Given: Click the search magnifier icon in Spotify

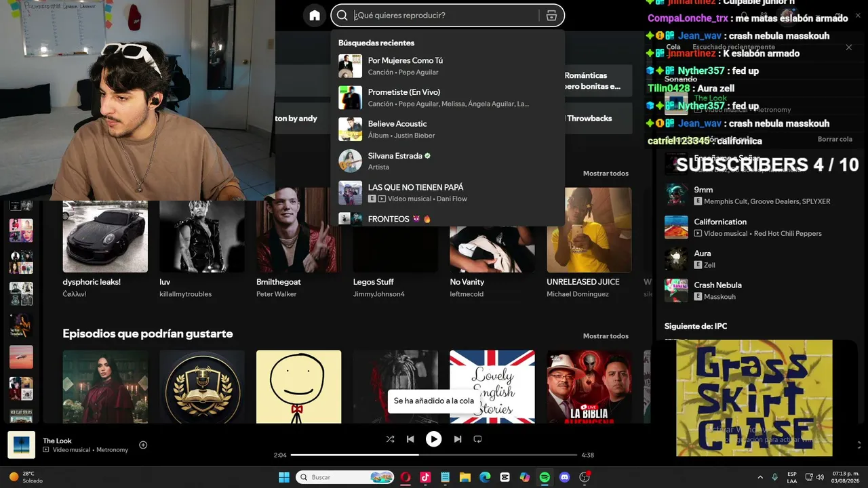Looking at the screenshot, I should [342, 16].
